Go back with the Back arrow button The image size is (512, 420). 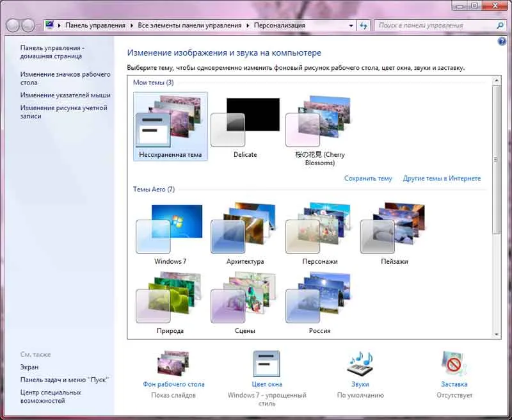[13, 26]
